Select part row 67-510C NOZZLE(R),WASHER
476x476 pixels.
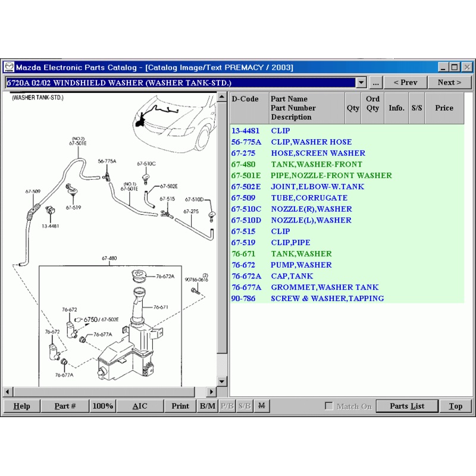pyautogui.click(x=347, y=209)
